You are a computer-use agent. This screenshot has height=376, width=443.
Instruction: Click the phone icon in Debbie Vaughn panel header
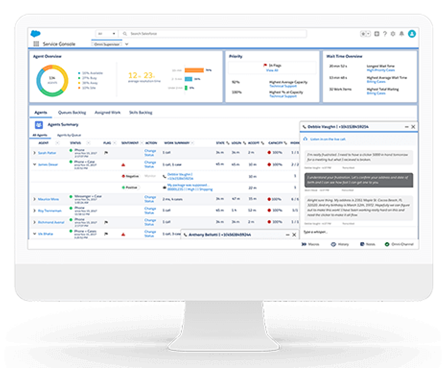coord(304,127)
